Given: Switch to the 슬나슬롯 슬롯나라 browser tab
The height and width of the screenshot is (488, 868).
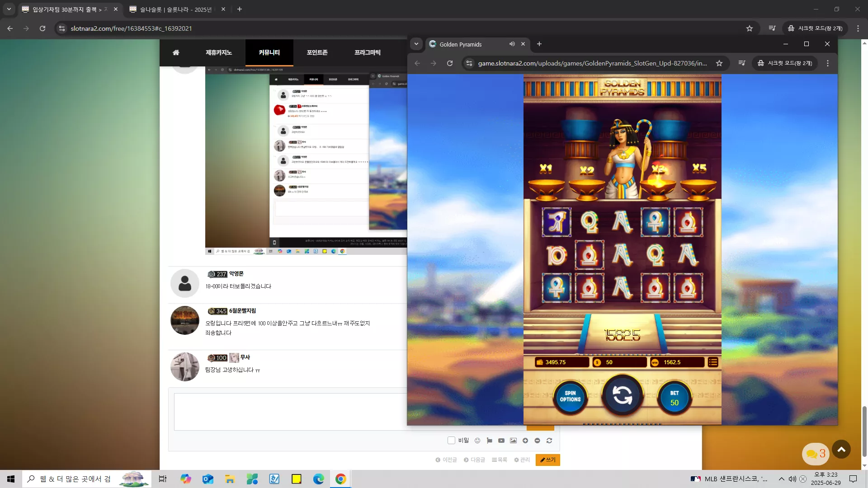Looking at the screenshot, I should 176,9.
